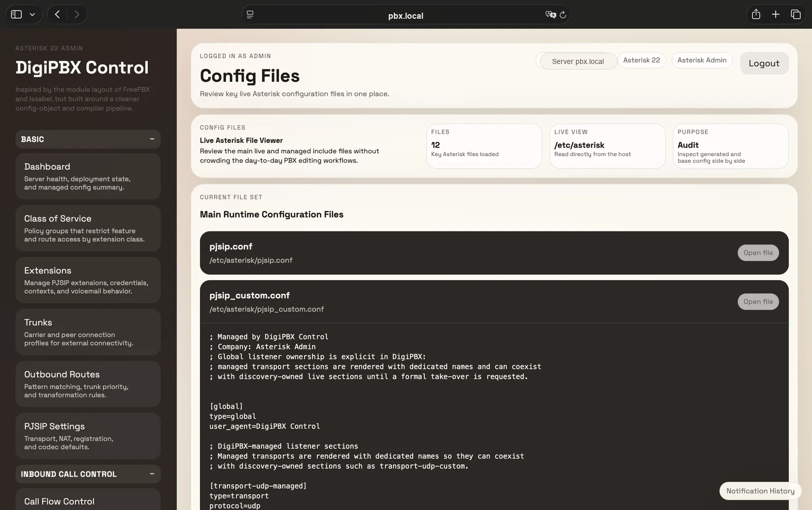Click the FILES 12 stat card

(x=484, y=146)
